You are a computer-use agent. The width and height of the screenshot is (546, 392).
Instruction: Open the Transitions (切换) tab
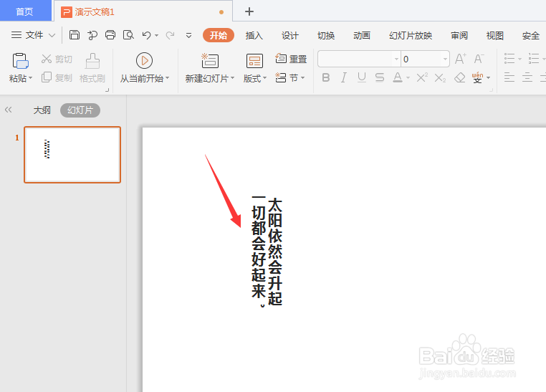[326, 35]
